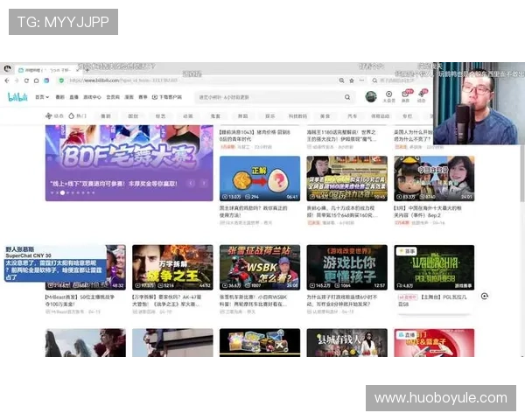Click the bilibili search input field
This screenshot has width=525, height=420.
coord(269,97)
